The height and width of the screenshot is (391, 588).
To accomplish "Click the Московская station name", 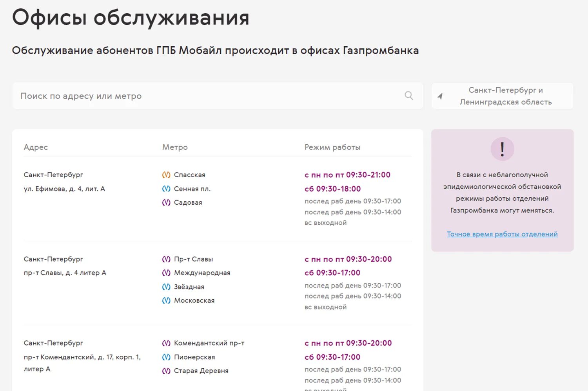I will [194, 300].
